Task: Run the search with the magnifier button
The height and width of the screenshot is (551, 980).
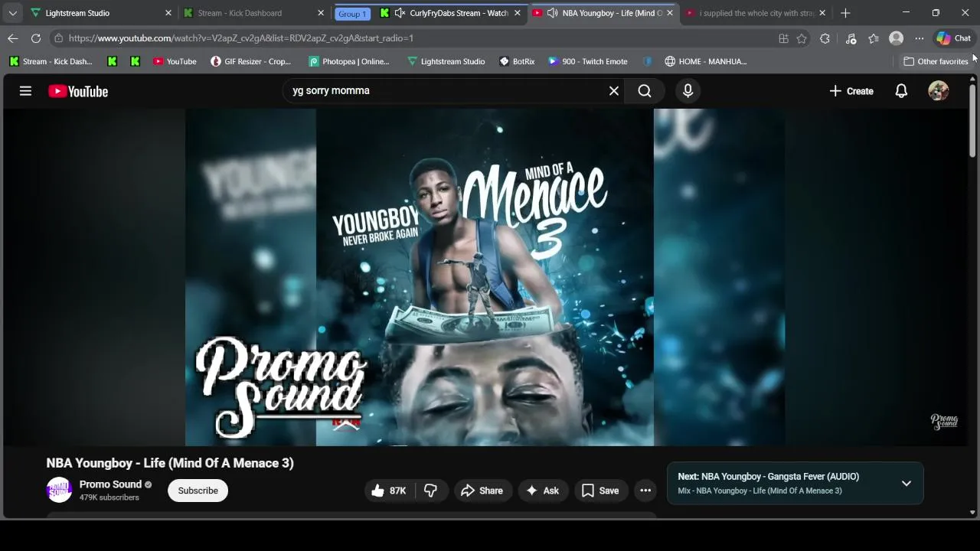Action: coord(645,91)
